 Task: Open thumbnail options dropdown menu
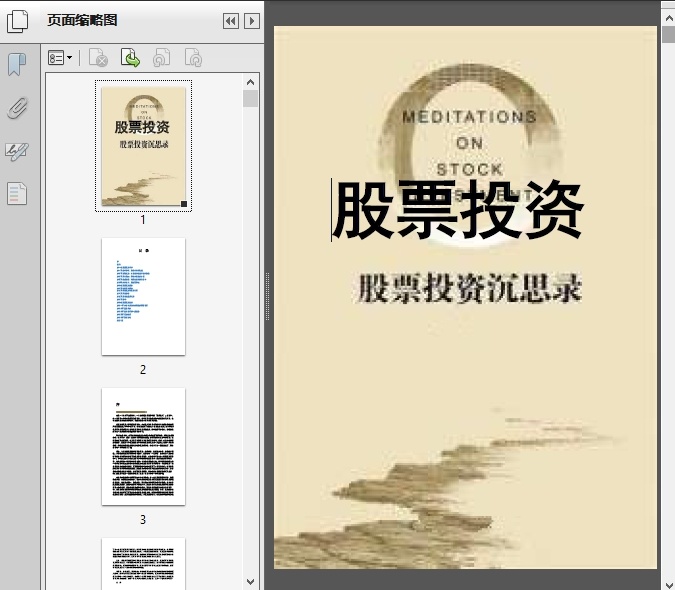click(x=60, y=58)
